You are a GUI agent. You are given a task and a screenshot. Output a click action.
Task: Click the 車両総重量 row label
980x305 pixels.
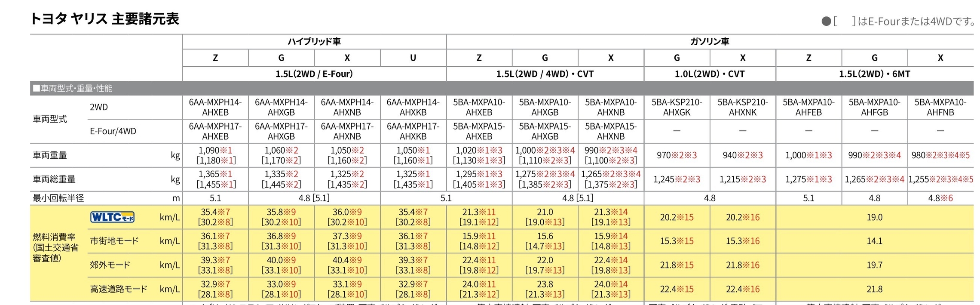point(54,179)
